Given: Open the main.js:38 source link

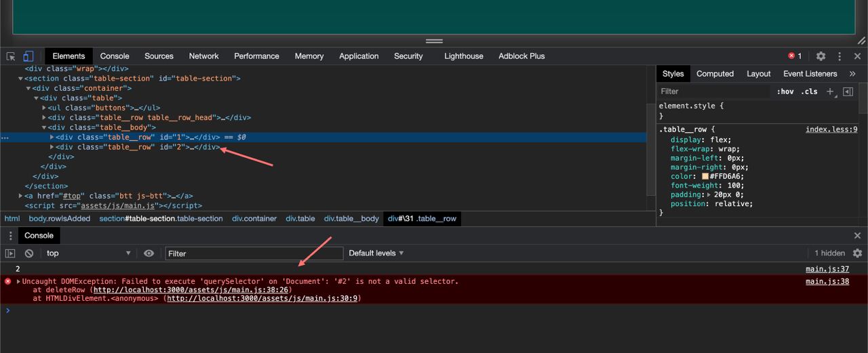Looking at the screenshot, I should (x=827, y=281).
